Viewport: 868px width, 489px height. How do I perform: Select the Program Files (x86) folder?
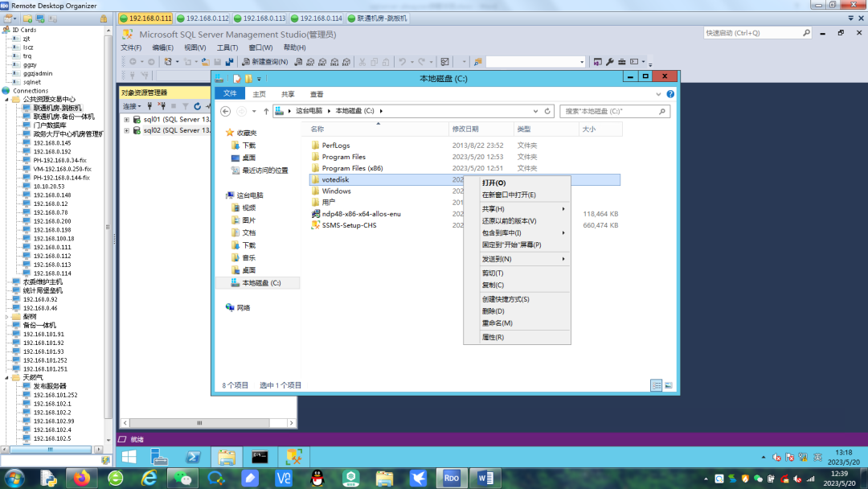click(352, 168)
